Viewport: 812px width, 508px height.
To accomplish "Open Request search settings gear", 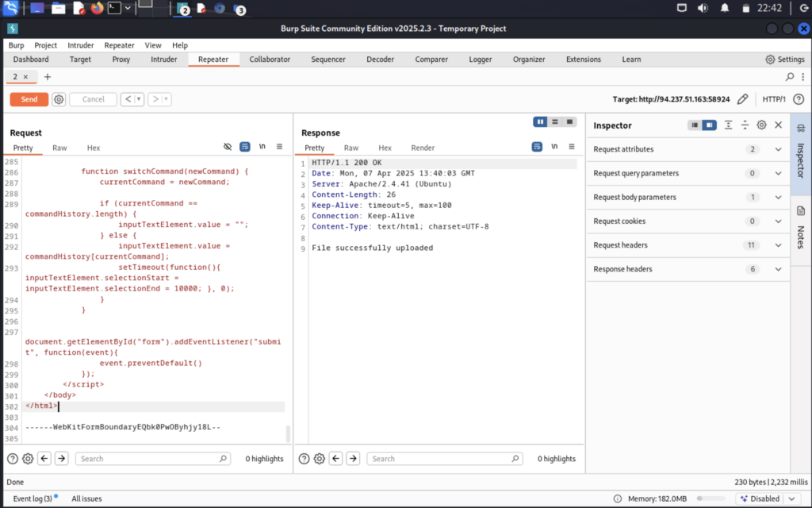I will pyautogui.click(x=28, y=458).
